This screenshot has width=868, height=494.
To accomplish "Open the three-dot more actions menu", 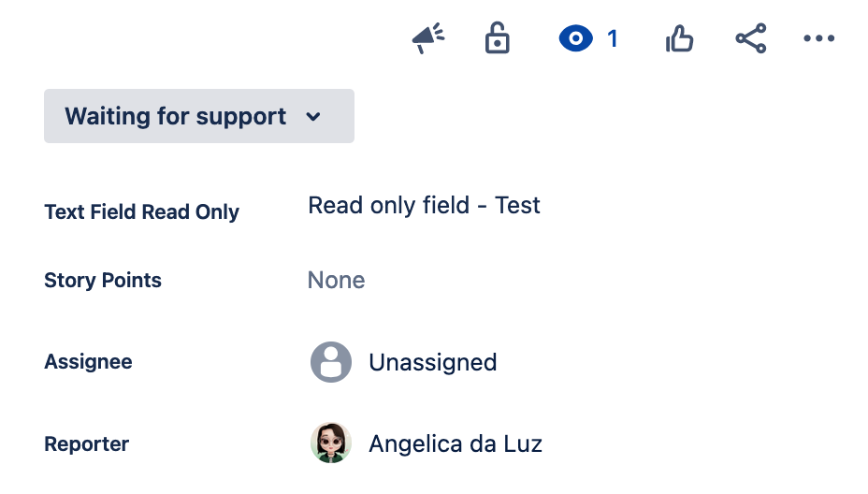I will click(818, 39).
